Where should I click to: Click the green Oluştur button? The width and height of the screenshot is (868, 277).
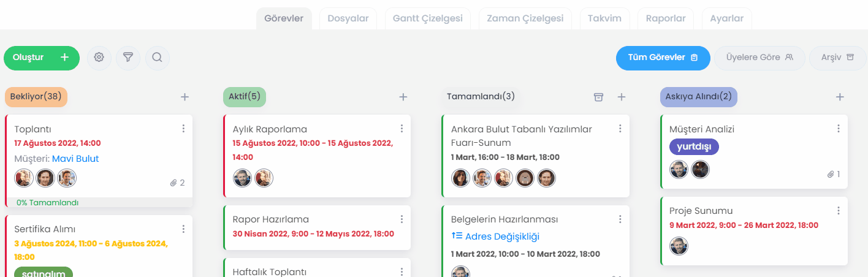42,58
